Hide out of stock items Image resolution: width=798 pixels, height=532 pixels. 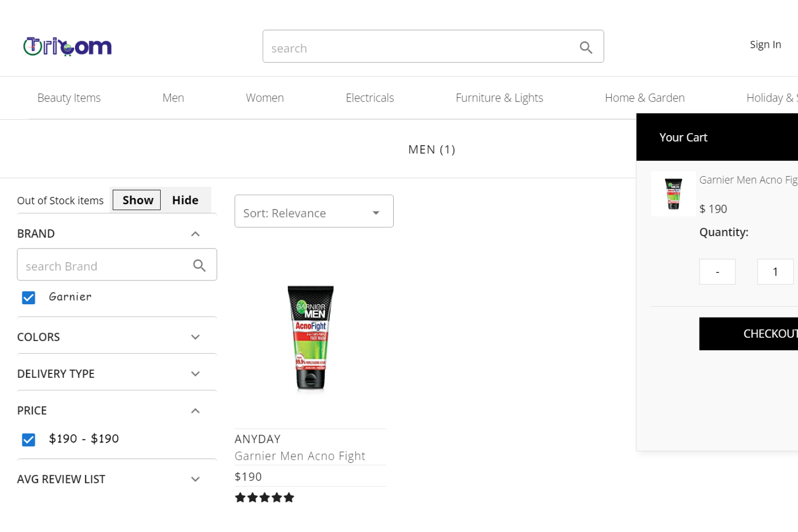pos(185,200)
